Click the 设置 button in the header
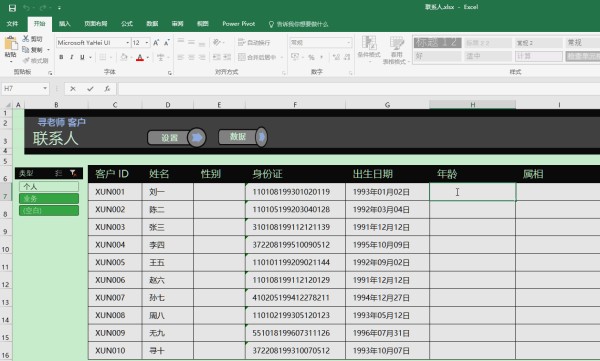 (x=176, y=137)
